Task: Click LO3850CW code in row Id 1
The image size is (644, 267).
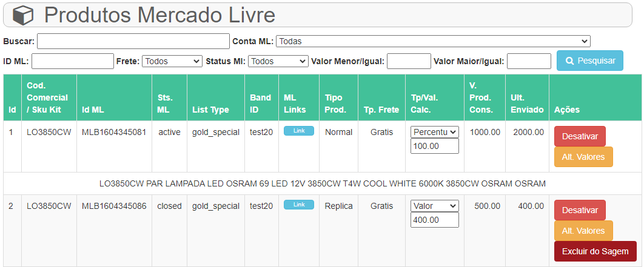Action: click(49, 132)
